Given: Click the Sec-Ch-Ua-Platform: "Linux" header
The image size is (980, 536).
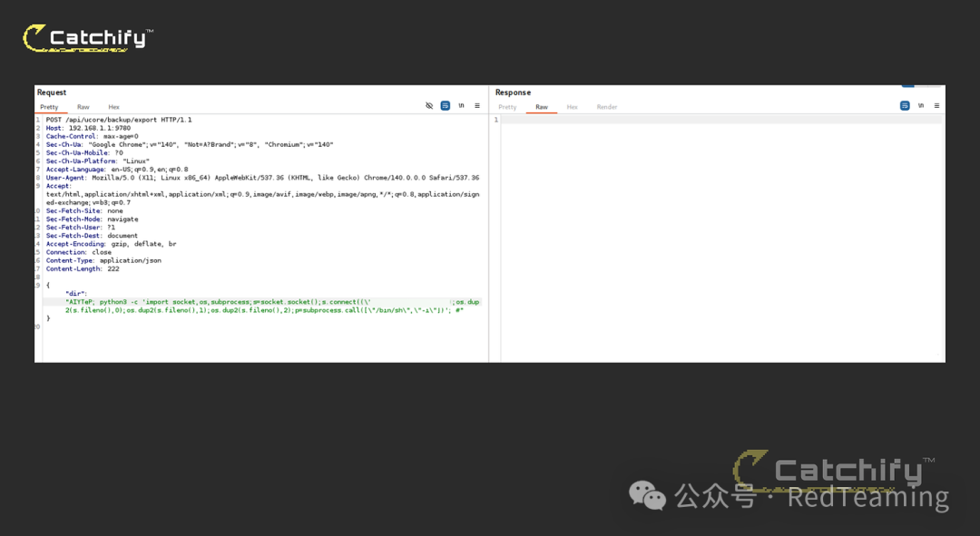Looking at the screenshot, I should pos(97,161).
